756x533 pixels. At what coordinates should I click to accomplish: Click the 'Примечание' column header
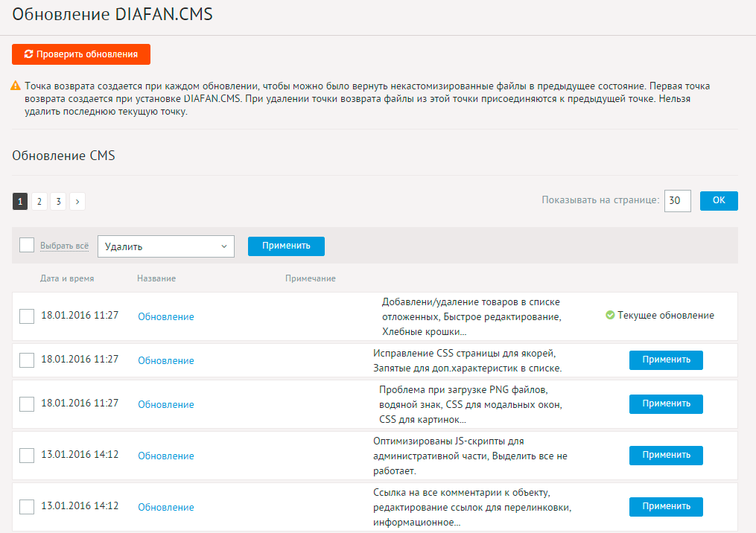[311, 278]
